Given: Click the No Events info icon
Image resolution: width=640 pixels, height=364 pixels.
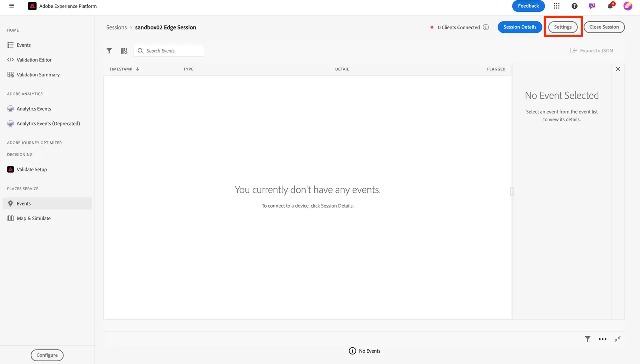Looking at the screenshot, I should pos(352,351).
